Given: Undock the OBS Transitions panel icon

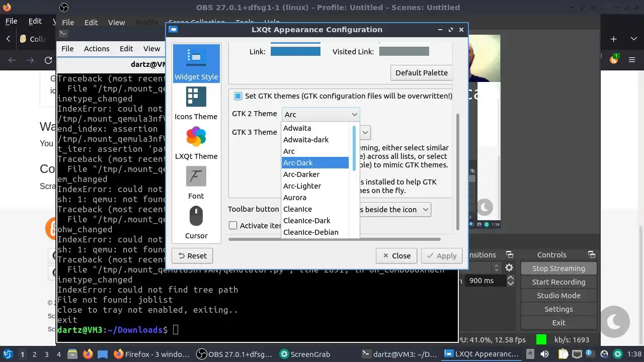Looking at the screenshot, I should (x=509, y=255).
